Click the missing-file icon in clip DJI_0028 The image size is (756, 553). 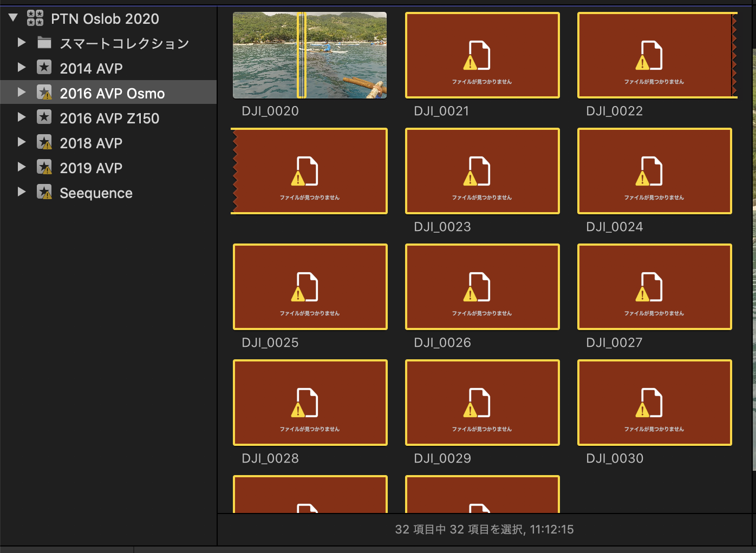pos(305,403)
